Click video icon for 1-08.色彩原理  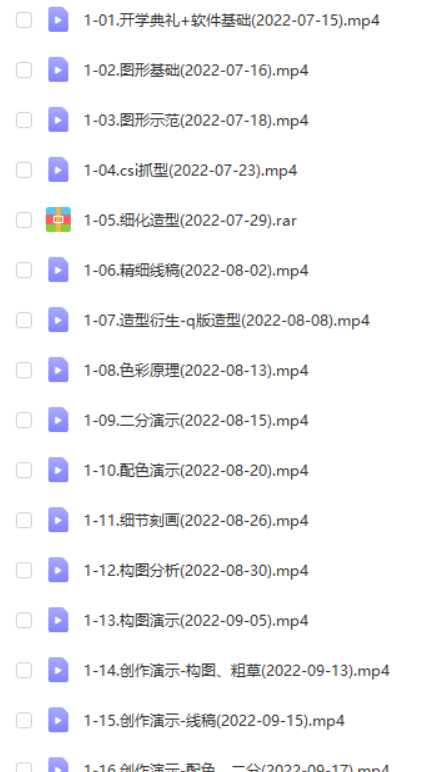tap(58, 370)
